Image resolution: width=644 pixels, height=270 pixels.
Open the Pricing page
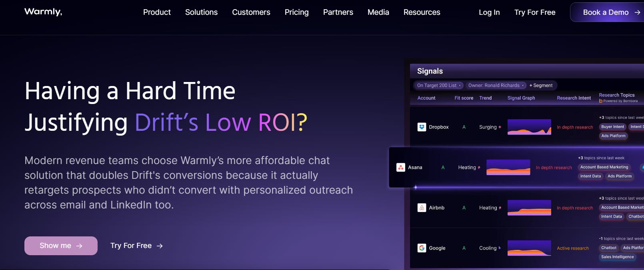297,12
